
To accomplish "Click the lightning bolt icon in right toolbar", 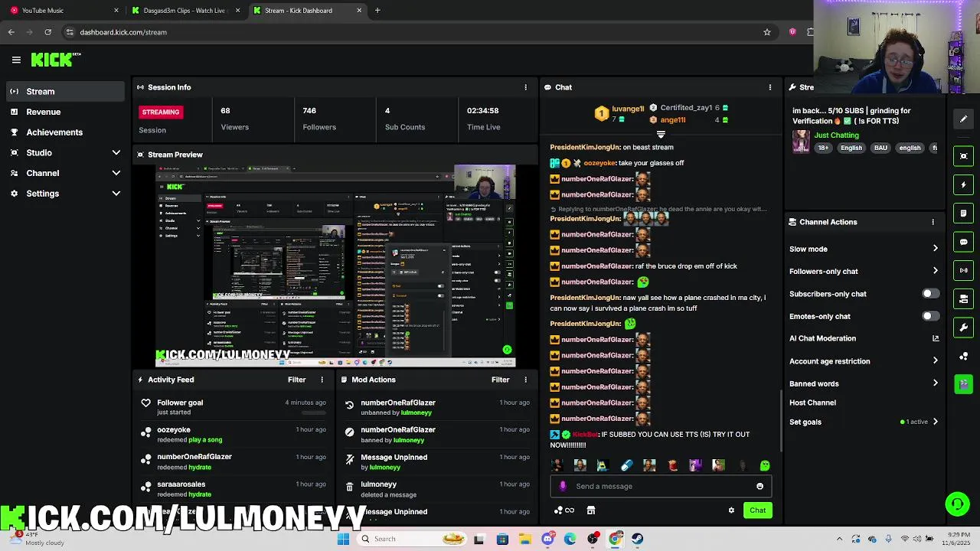I will 963,184.
